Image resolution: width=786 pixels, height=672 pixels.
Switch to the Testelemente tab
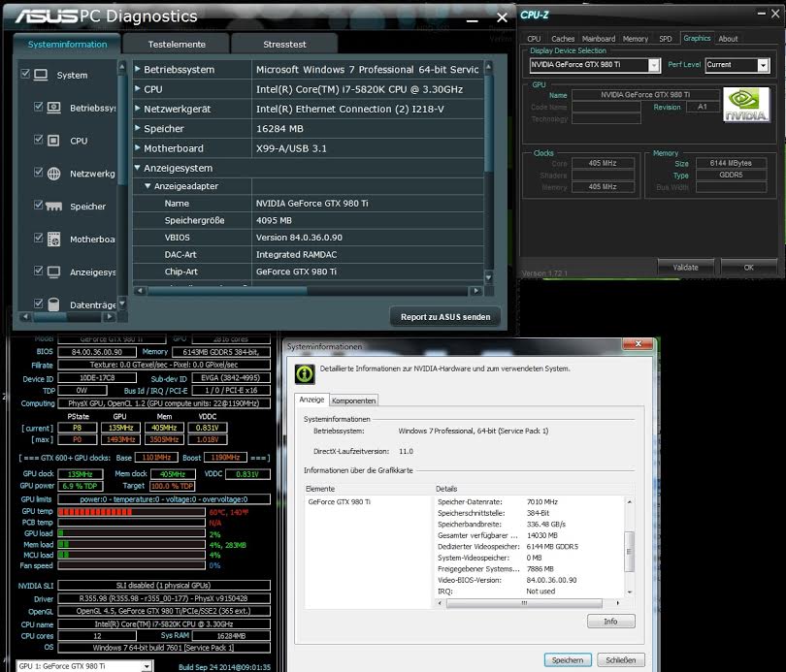[177, 44]
